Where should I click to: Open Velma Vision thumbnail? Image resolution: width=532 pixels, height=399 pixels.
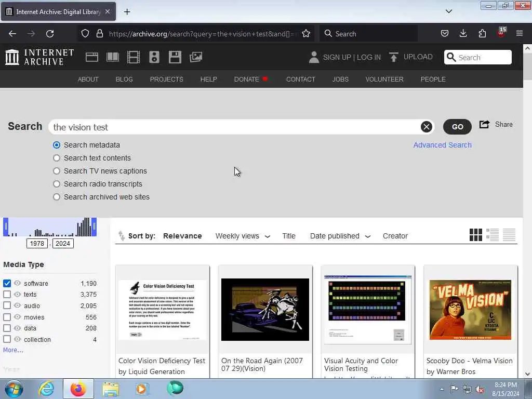point(470,310)
